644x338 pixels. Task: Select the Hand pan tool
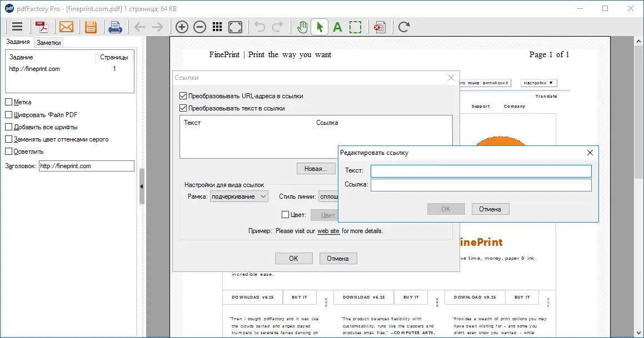(302, 26)
